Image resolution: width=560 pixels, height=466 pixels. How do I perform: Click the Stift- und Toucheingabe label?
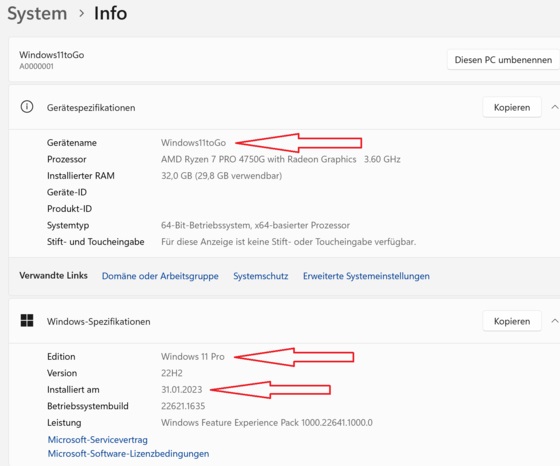pyautogui.click(x=95, y=242)
